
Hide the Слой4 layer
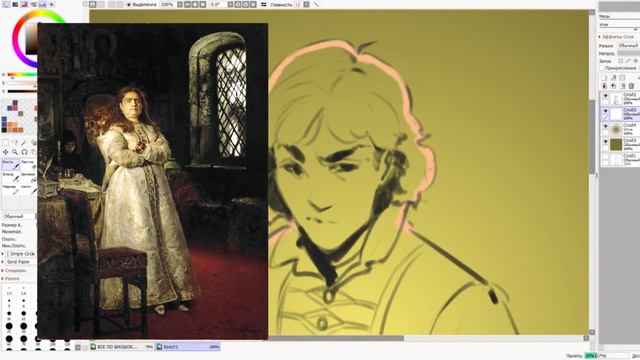pos(605,127)
